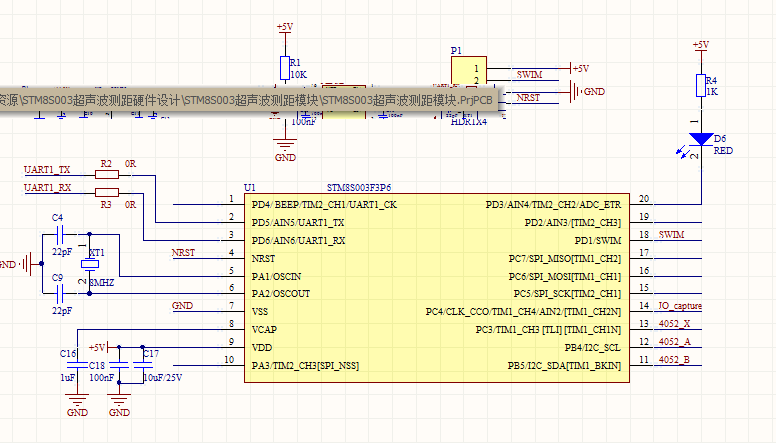Click the NRST net label beside P1
The height and width of the screenshot is (443, 776).
point(528,98)
